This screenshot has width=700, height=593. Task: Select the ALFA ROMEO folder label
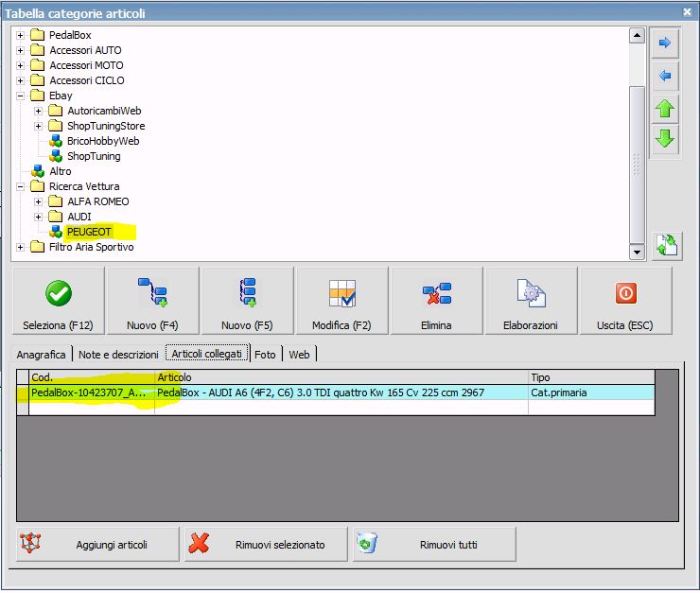98,201
